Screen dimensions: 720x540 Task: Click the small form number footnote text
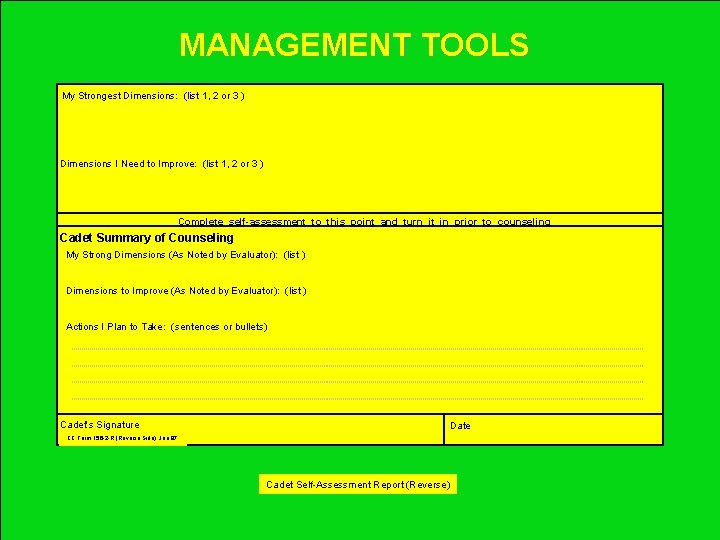coord(122,438)
